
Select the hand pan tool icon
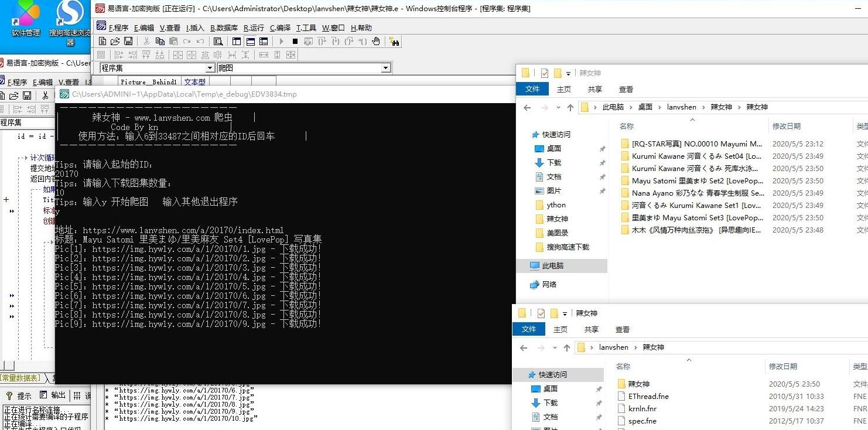[376, 42]
